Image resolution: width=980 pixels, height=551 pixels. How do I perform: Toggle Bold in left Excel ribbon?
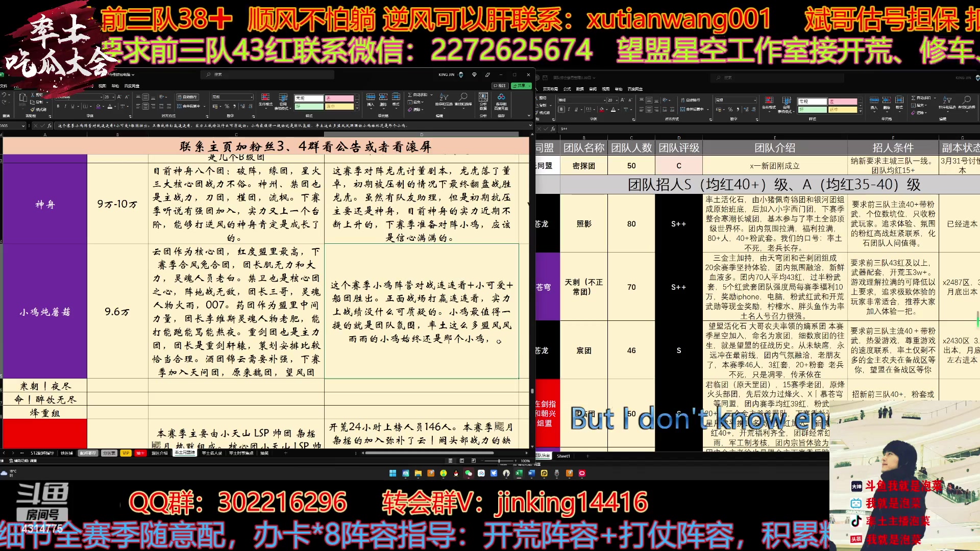click(58, 106)
